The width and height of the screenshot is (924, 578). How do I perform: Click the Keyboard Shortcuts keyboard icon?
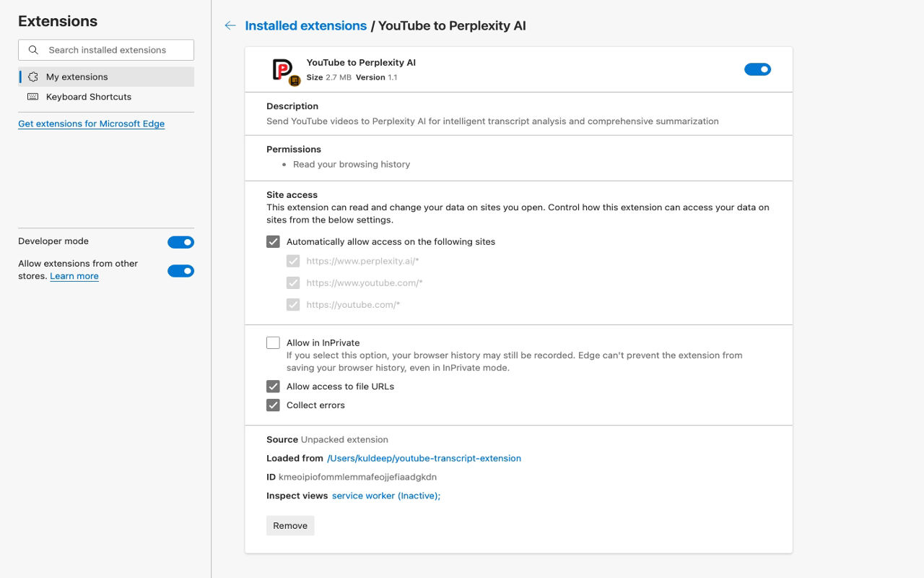point(33,97)
